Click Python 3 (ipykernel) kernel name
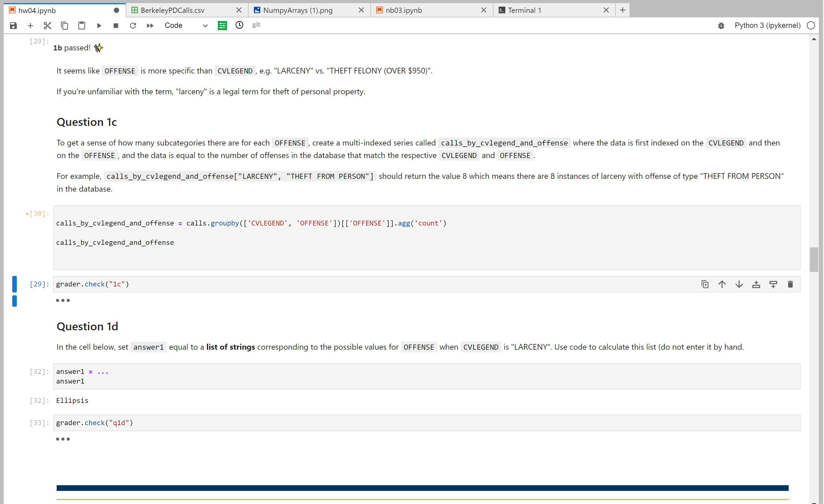 tap(767, 25)
